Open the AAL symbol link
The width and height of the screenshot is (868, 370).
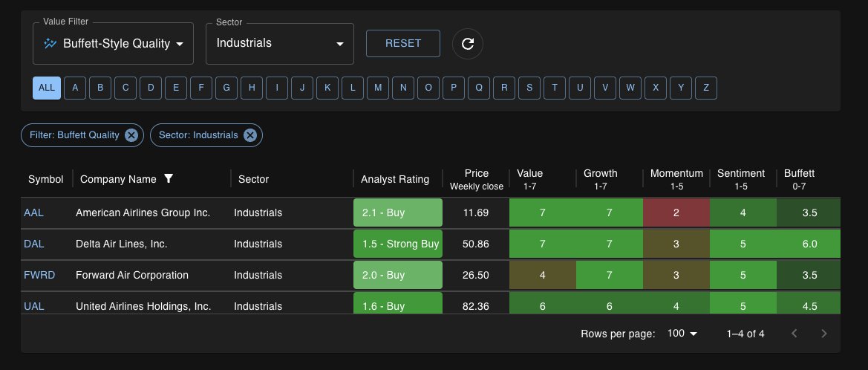pyautogui.click(x=33, y=212)
